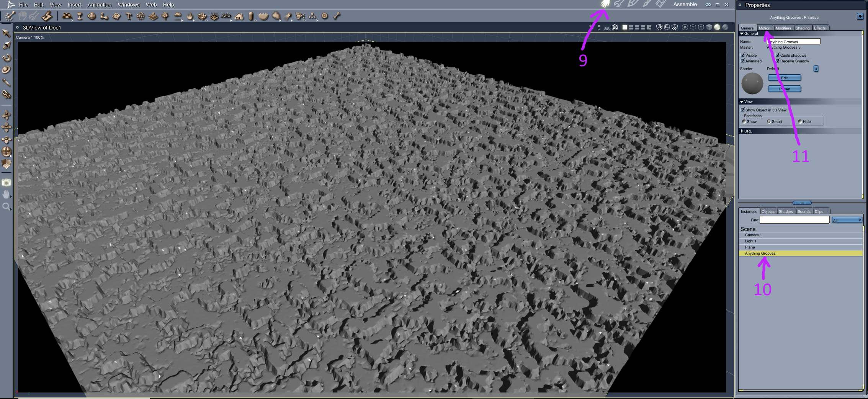Uncheck Casts shadows
This screenshot has height=399, width=868.
click(x=778, y=55)
